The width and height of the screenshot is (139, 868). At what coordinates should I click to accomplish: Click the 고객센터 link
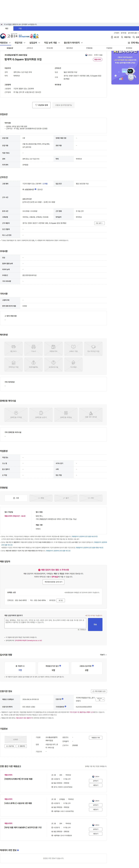(x=116, y=33)
